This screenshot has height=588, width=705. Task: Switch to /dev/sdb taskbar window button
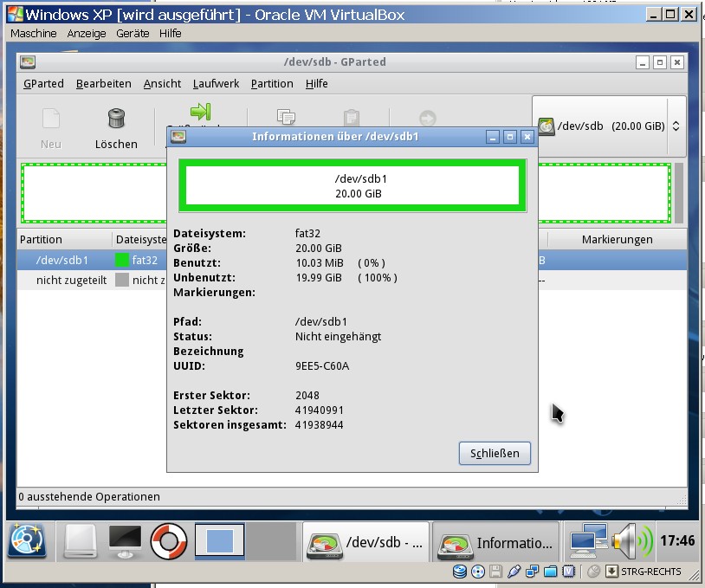pyautogui.click(x=365, y=542)
